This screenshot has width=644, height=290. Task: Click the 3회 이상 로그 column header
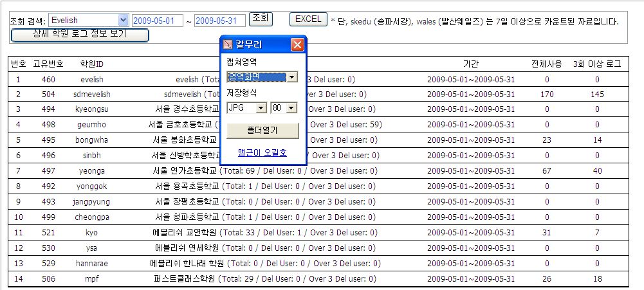pos(596,64)
